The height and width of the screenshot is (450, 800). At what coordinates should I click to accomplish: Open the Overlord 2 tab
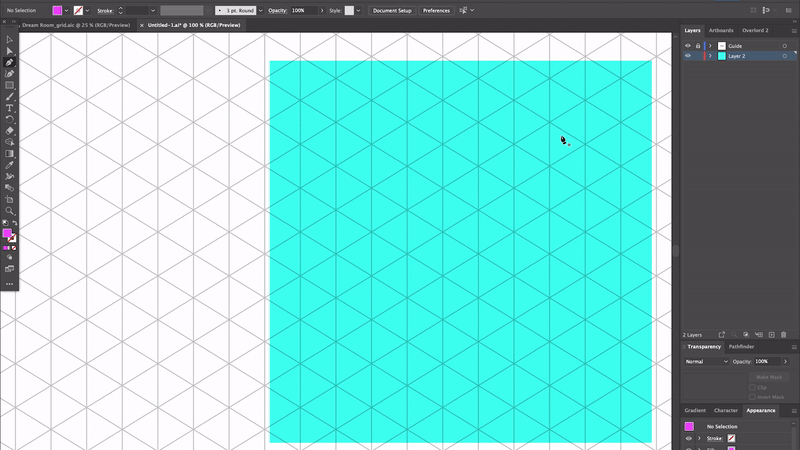pyautogui.click(x=755, y=31)
